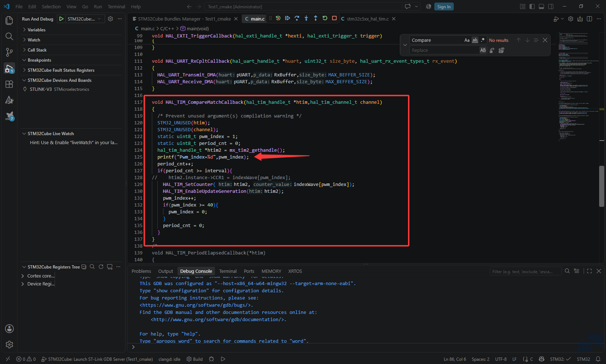Stop the debug session
The image size is (606, 364).
tap(334, 18)
